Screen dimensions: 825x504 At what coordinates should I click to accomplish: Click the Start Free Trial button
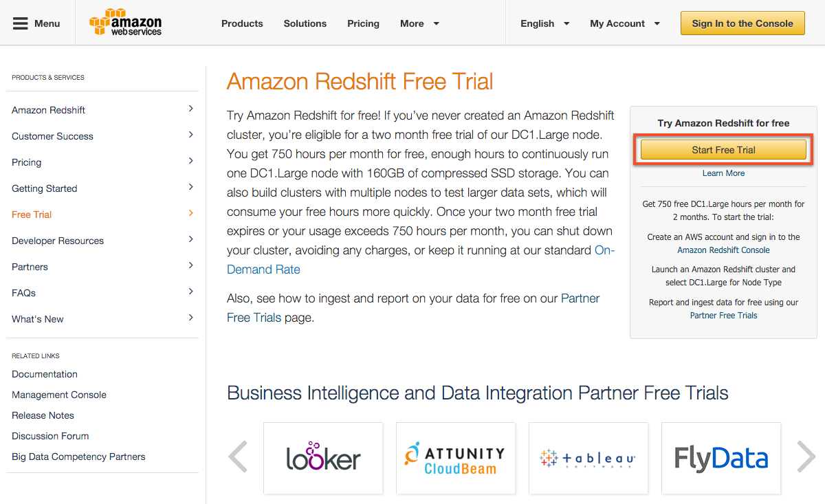tap(723, 150)
